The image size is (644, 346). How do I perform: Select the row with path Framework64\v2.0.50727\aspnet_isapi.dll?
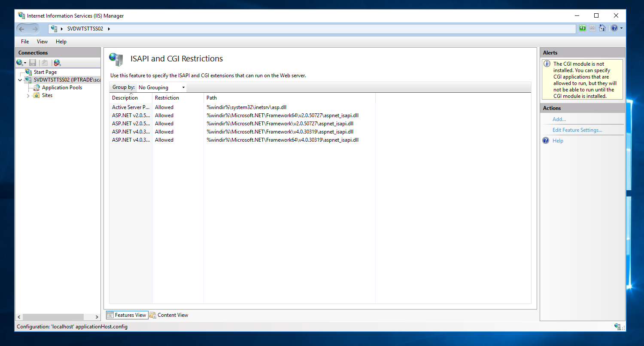(242, 115)
